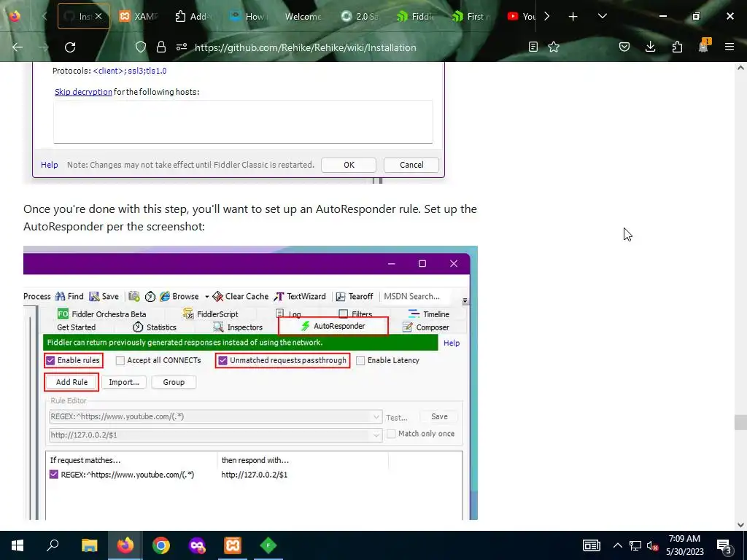
Task: Toggle Enable Latency checkbox
Action: tap(360, 360)
